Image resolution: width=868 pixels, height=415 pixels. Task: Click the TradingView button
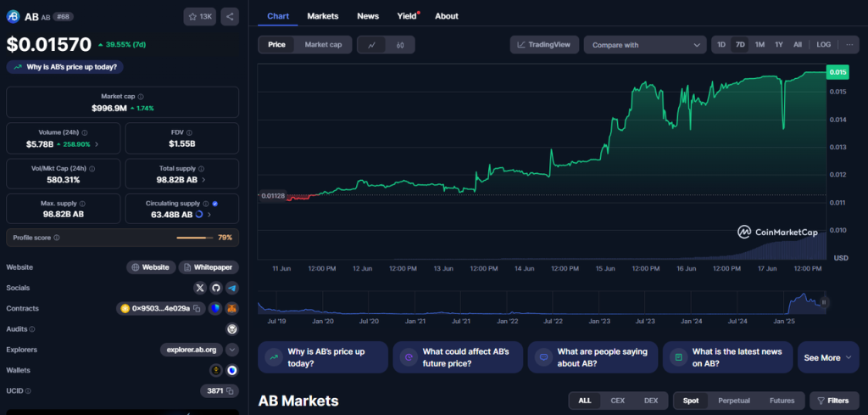click(x=544, y=44)
